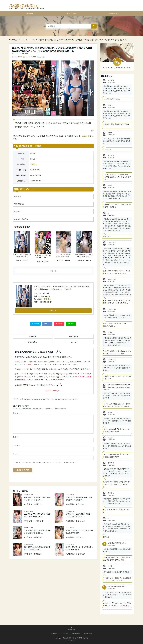The height and width of the screenshot is (644, 143).
Task: Click the メール input field
Action: [x=53, y=449]
